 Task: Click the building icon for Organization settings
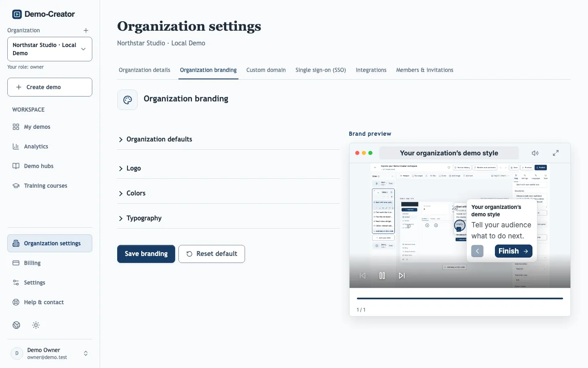[x=16, y=243]
